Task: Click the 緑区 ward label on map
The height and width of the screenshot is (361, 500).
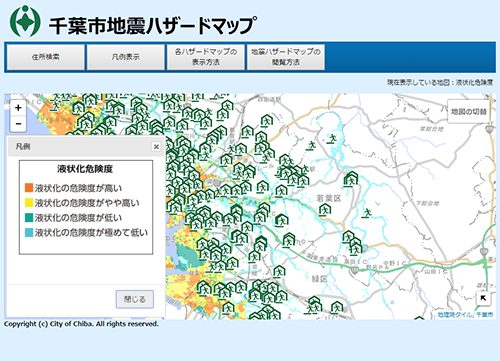Action: click(x=319, y=279)
